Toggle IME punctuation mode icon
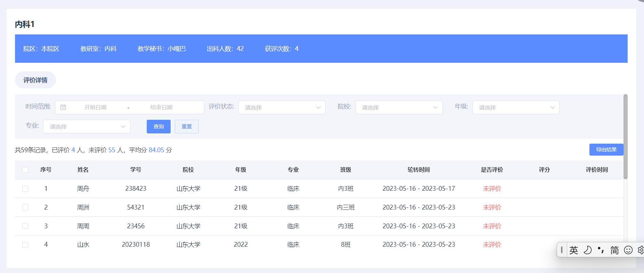The height and width of the screenshot is (273, 644). [x=601, y=250]
